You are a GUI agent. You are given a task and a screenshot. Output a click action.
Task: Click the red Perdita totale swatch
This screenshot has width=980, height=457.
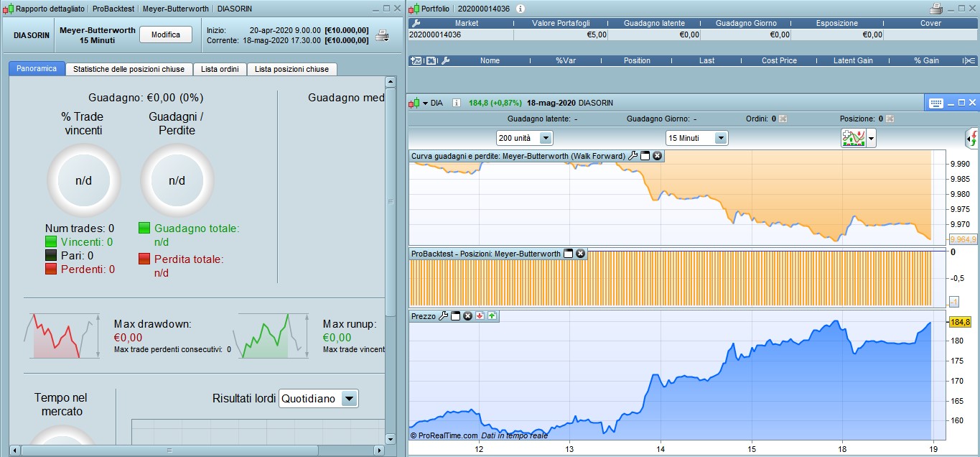[144, 259]
